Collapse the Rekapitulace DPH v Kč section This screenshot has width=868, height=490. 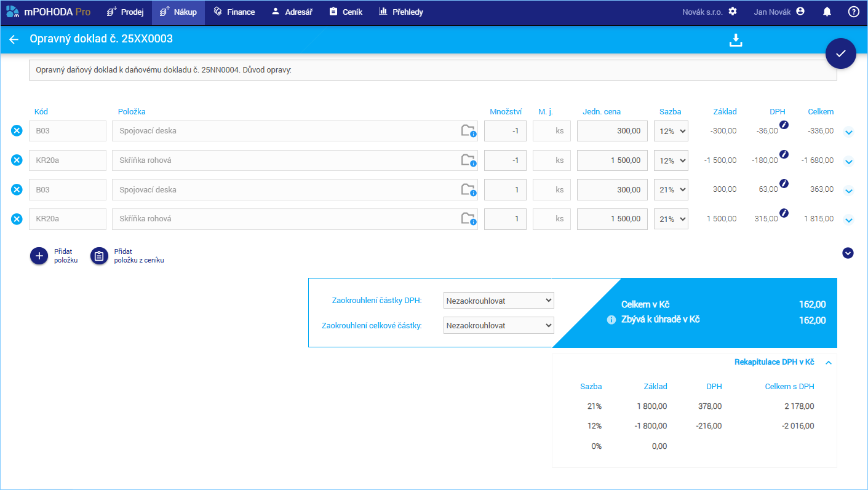[829, 363]
